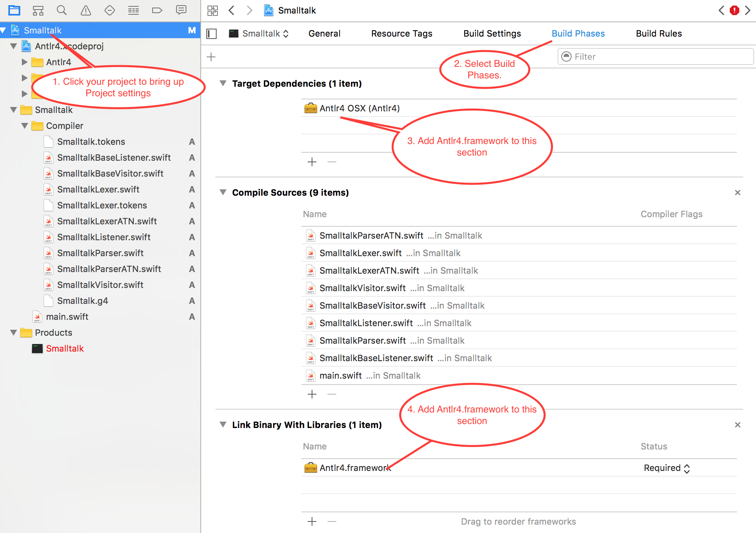Open the Report navigator speech icon

181,10
